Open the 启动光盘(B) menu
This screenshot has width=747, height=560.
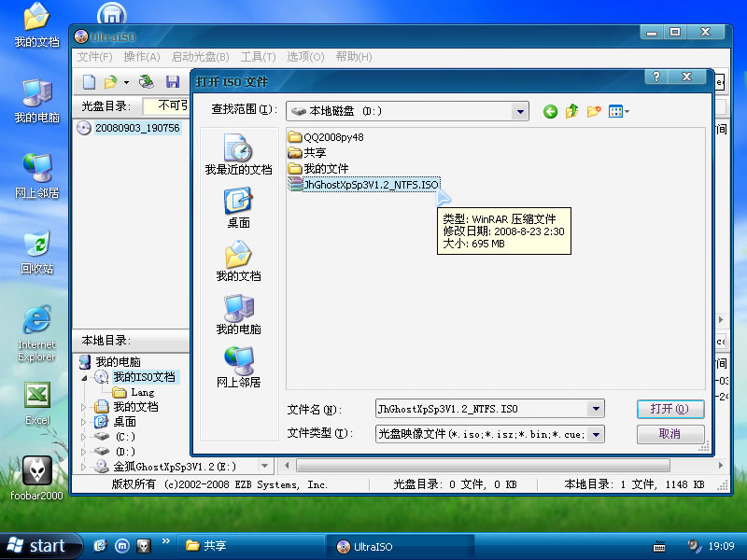(201, 57)
